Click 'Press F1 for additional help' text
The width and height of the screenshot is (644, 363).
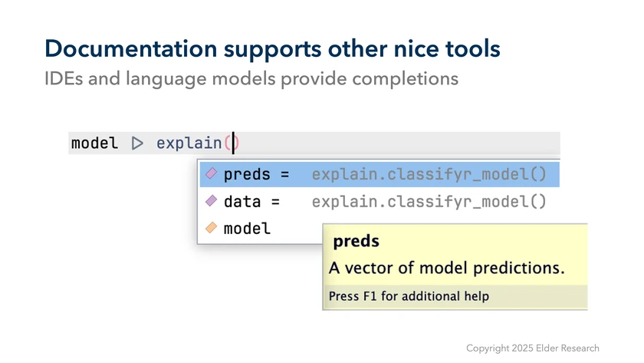(x=409, y=295)
